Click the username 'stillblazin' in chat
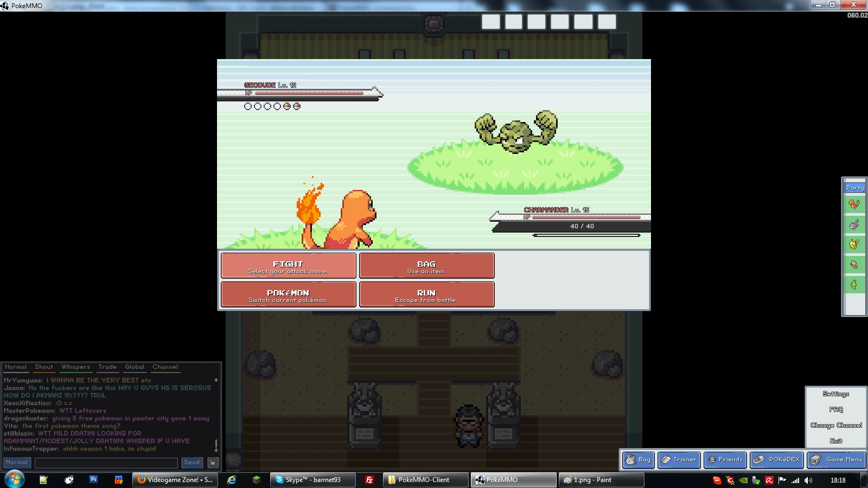The height and width of the screenshot is (488, 868). point(19,434)
